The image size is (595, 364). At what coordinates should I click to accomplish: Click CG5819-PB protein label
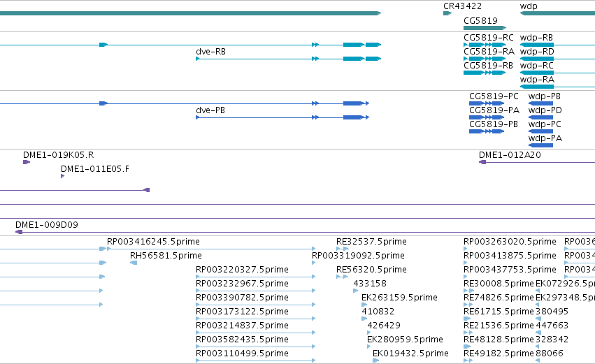pos(494,124)
